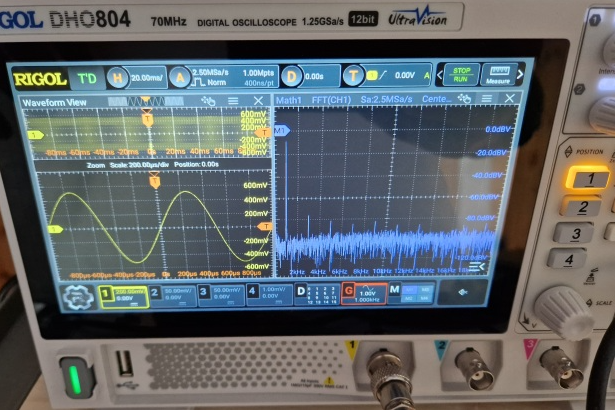Viewport: 615px width, 410px height.
Task: Tap the 20.00ms/ timebase value
Action: 147,78
